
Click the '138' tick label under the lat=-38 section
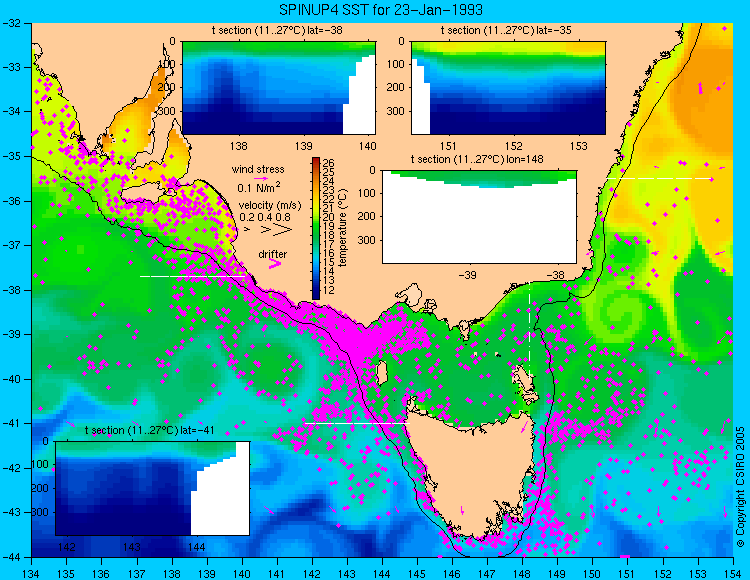pyautogui.click(x=239, y=146)
